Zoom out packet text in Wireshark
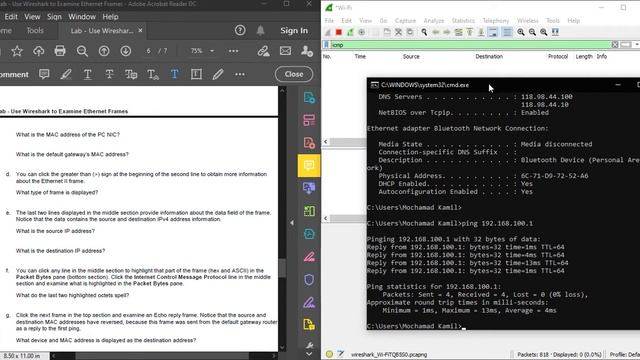This screenshot has width=640, height=360. (x=532, y=32)
